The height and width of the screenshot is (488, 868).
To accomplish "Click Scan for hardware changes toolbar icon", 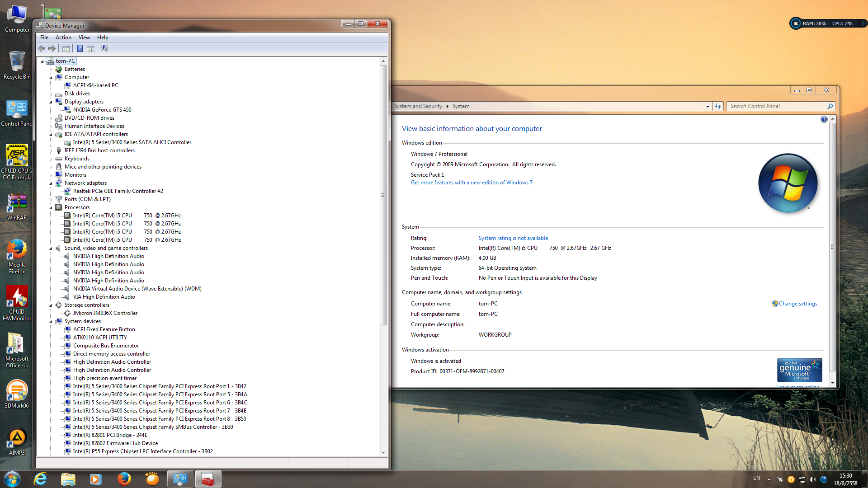I will pyautogui.click(x=104, y=49).
